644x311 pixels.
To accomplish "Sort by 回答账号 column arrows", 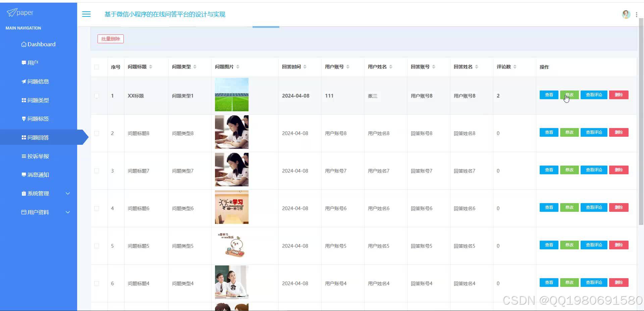I will pos(434,67).
